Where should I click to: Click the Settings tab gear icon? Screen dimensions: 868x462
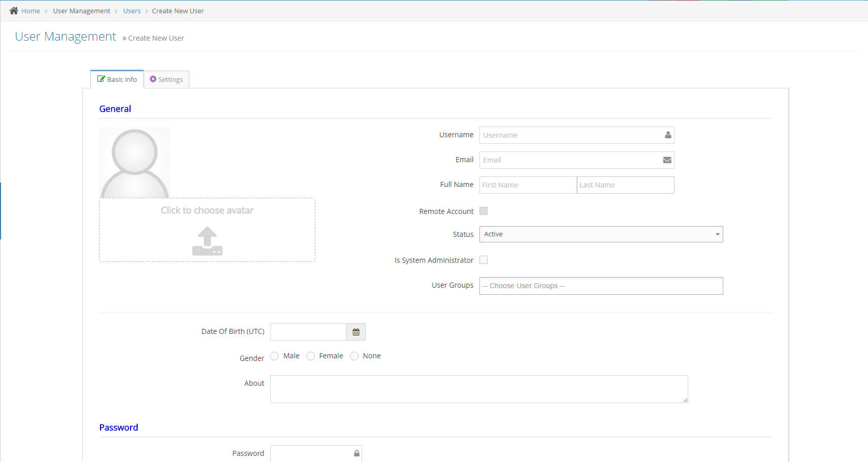(x=153, y=79)
